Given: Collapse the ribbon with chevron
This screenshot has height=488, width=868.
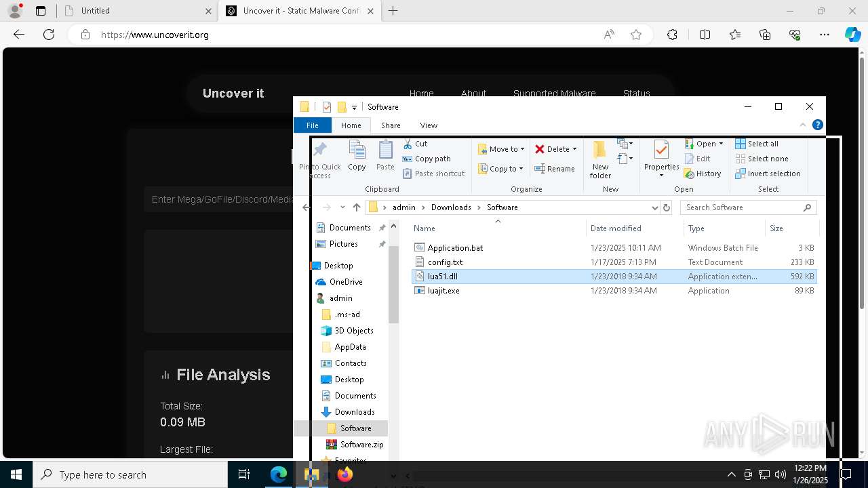Looking at the screenshot, I should [803, 125].
